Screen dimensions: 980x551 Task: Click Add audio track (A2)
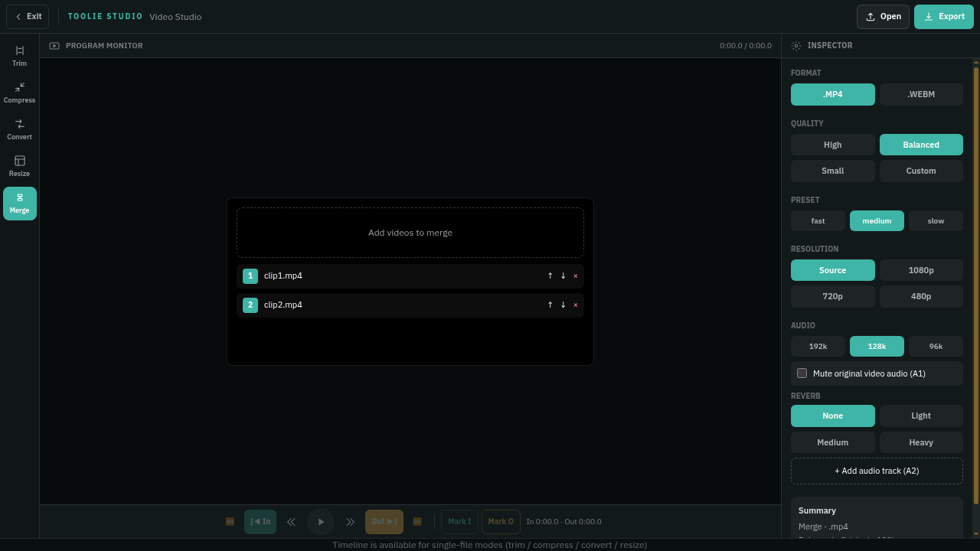[x=877, y=471]
